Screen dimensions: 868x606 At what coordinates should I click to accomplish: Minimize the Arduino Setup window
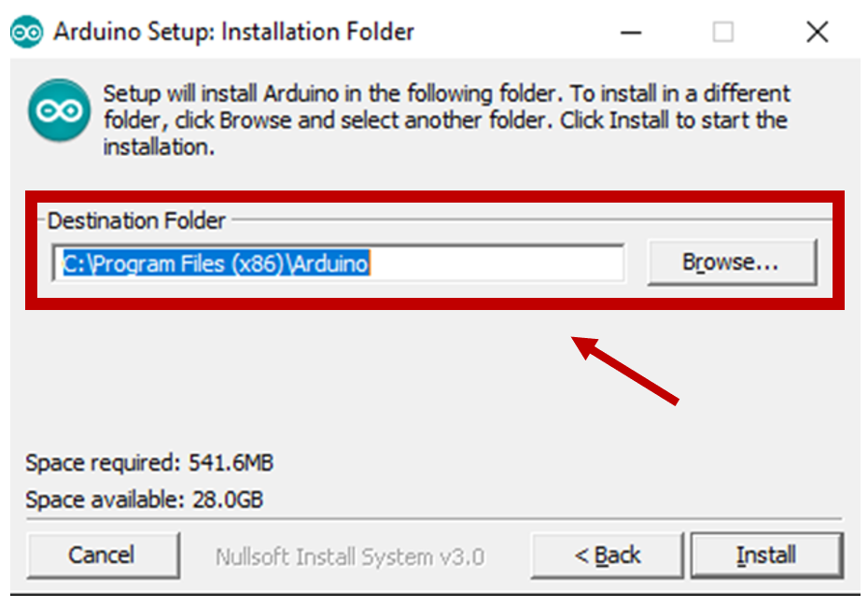click(630, 32)
